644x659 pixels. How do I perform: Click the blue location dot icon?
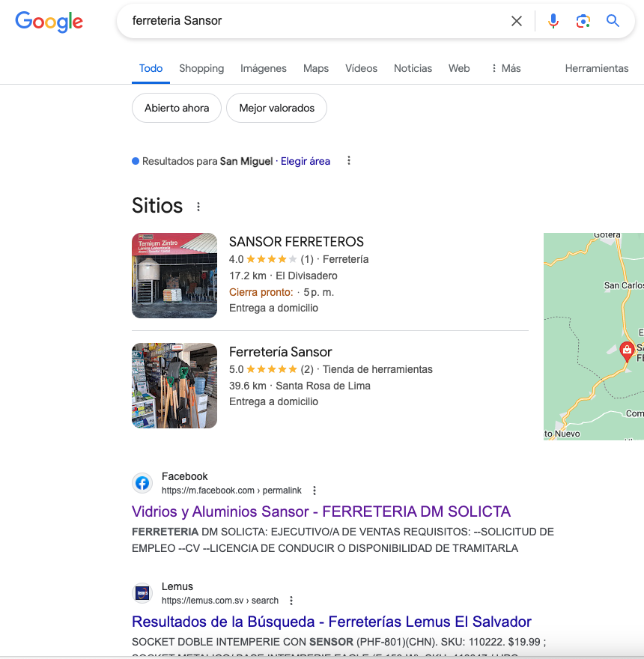coord(136,161)
